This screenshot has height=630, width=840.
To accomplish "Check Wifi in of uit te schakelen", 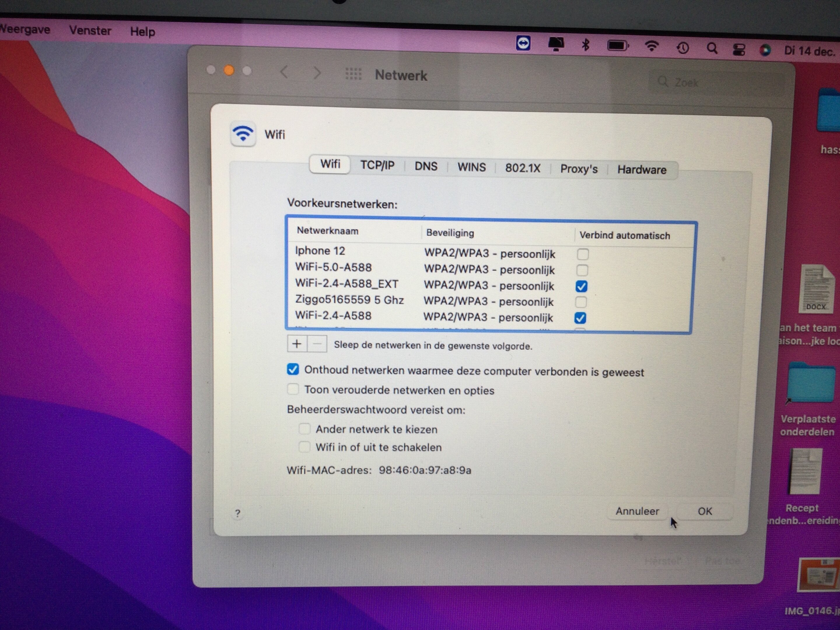I will click(x=304, y=446).
